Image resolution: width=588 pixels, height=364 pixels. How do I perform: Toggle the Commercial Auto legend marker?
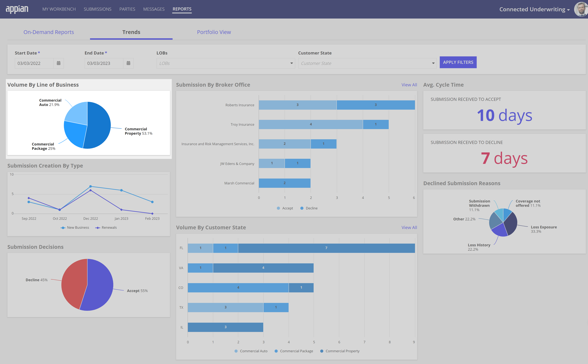236,351
